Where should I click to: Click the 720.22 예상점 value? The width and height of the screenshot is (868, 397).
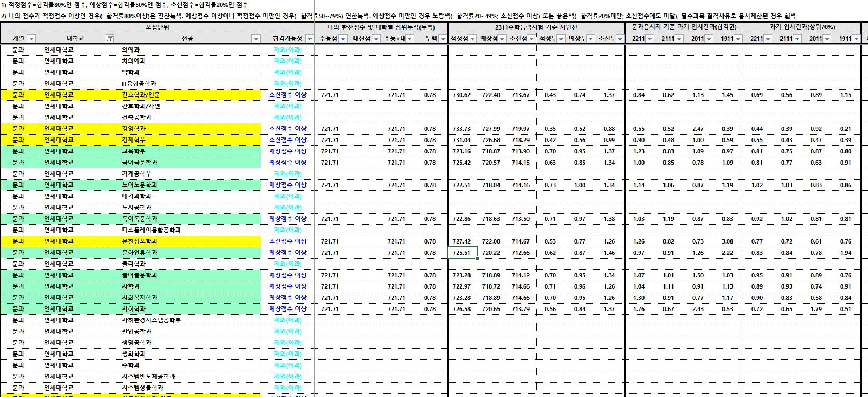(491, 253)
